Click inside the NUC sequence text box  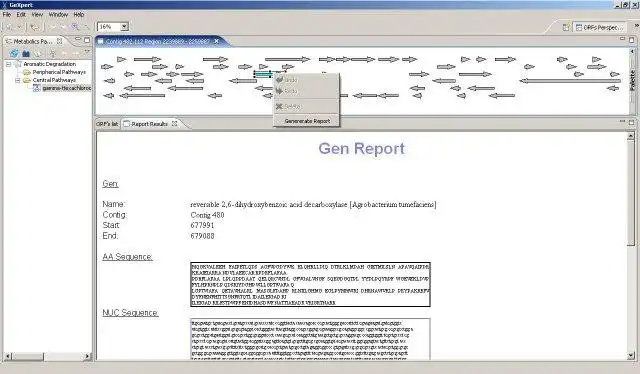click(x=310, y=339)
